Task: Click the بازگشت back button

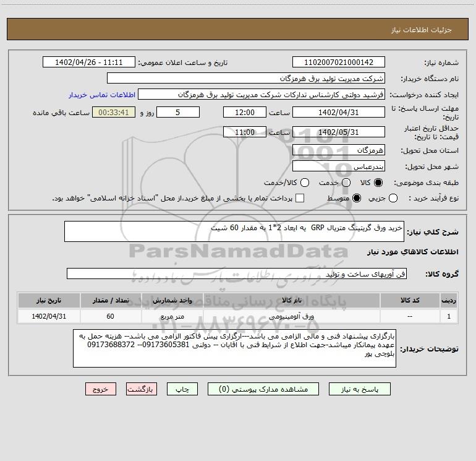Action: click(x=142, y=389)
